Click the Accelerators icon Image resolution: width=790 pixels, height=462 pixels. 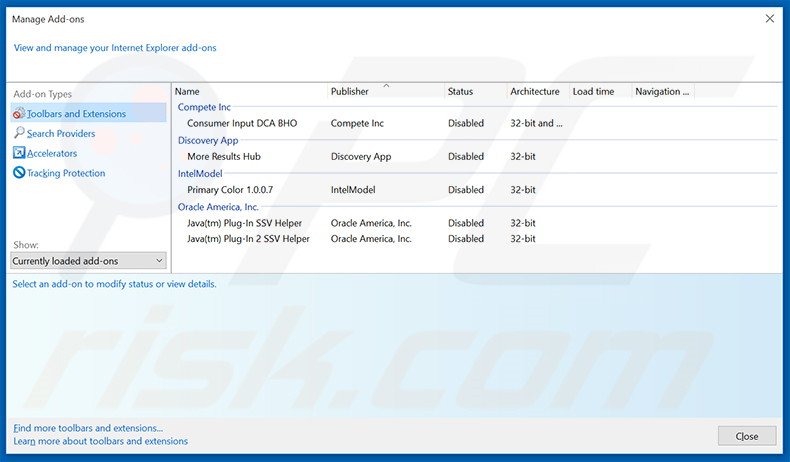pos(18,153)
